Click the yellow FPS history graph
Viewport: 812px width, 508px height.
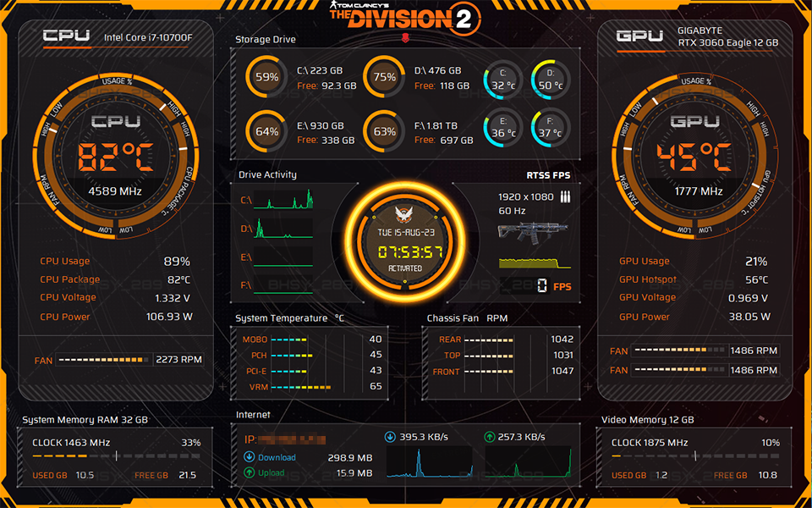click(535, 262)
